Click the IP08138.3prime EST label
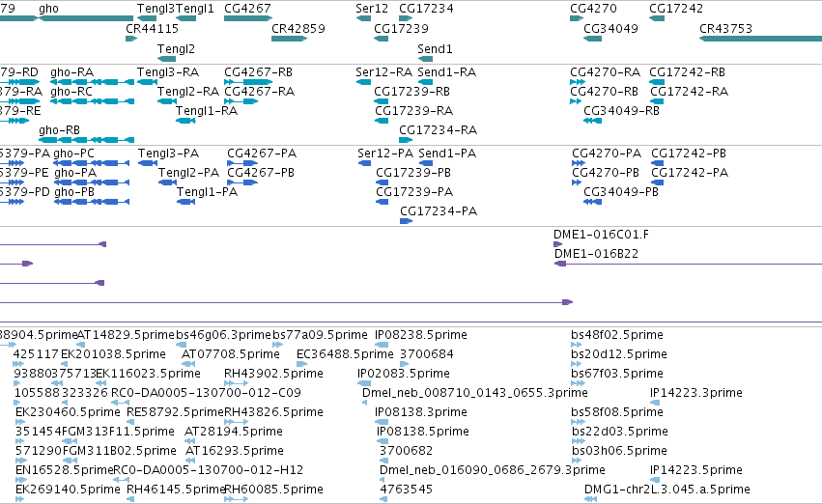Viewport: 822px width, 504px height. pyautogui.click(x=421, y=412)
